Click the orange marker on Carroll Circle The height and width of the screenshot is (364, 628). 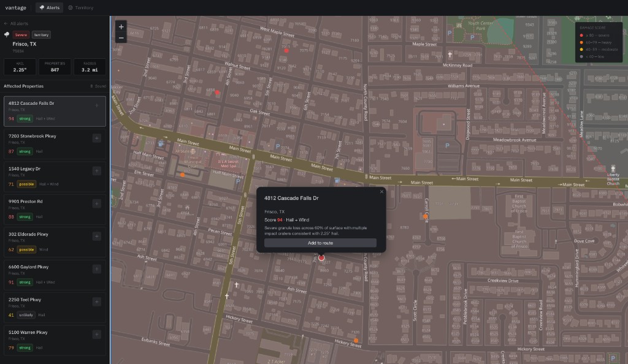coord(426,216)
